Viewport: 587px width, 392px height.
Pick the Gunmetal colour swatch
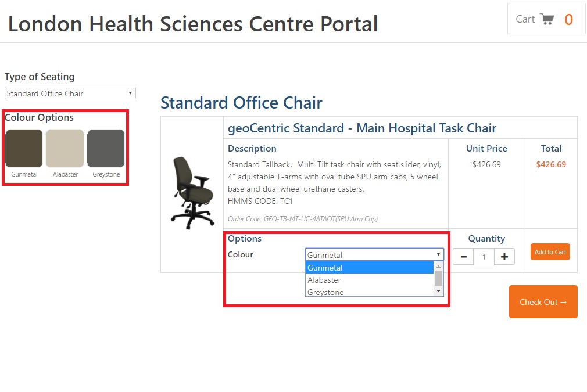[24, 149]
